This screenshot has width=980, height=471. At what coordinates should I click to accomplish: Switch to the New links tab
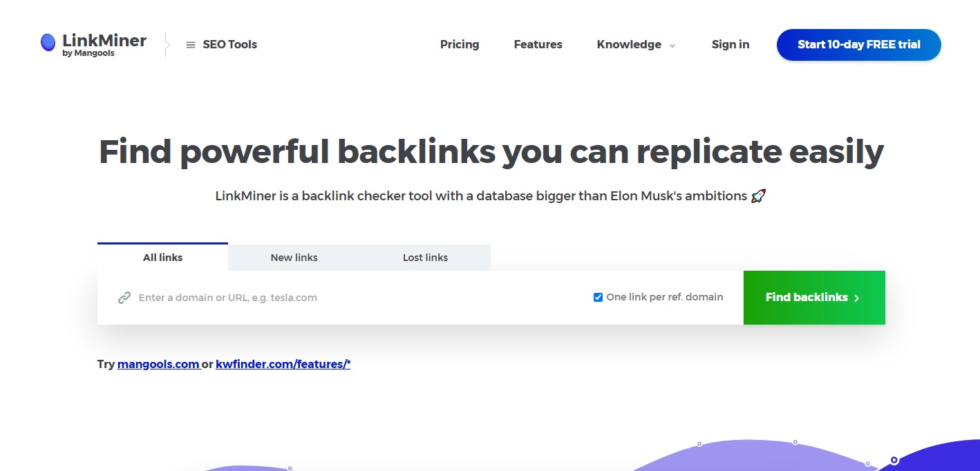tap(294, 258)
